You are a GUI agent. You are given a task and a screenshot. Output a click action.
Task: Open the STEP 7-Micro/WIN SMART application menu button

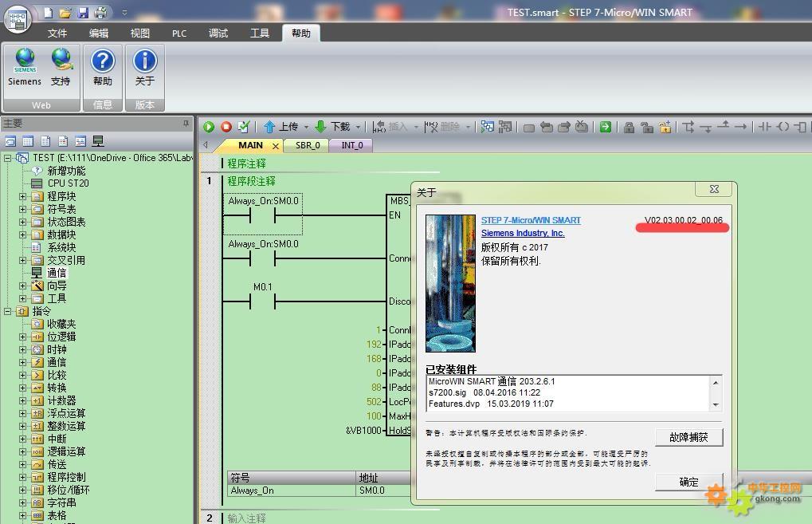pyautogui.click(x=18, y=18)
